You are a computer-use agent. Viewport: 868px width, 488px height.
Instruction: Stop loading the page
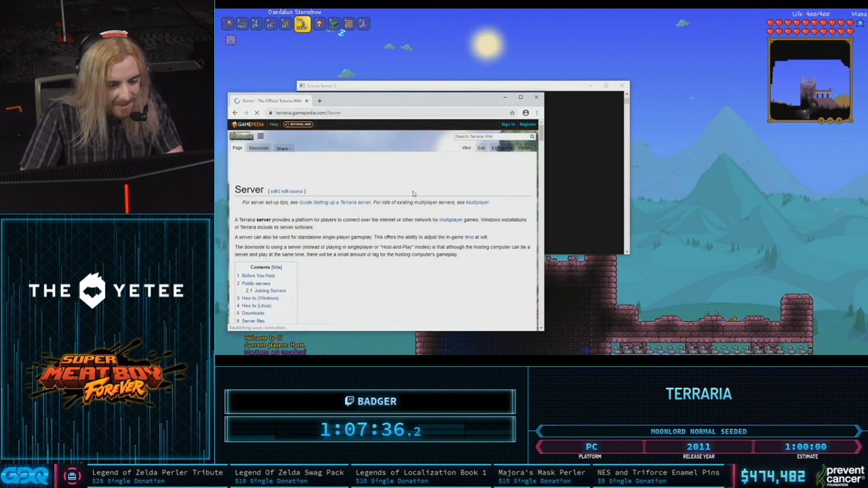pyautogui.click(x=256, y=113)
